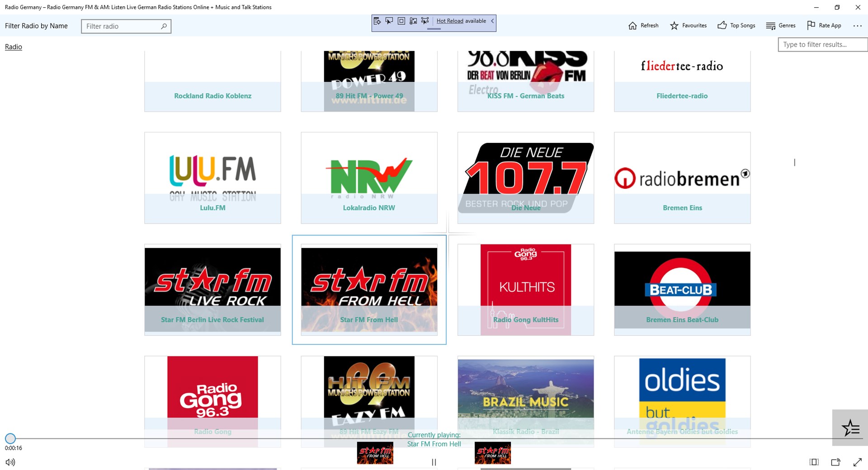
Task: Pause the currently playing station
Action: (434, 462)
